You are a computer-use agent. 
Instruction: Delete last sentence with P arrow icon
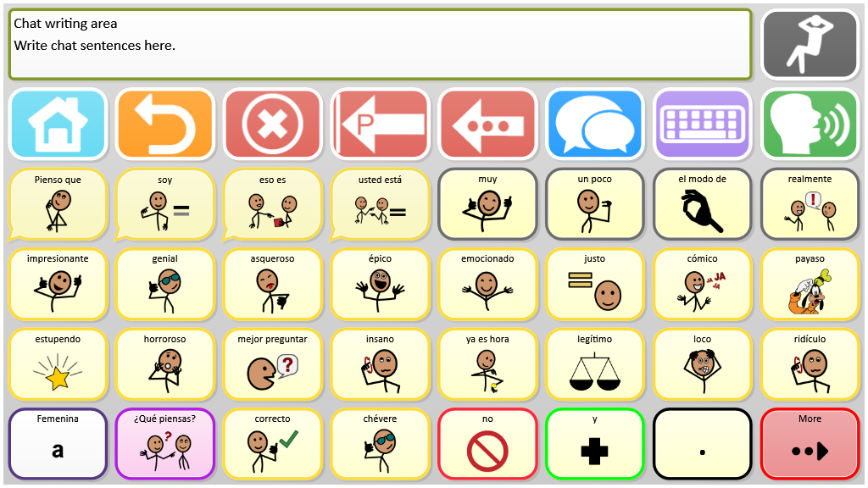(380, 124)
